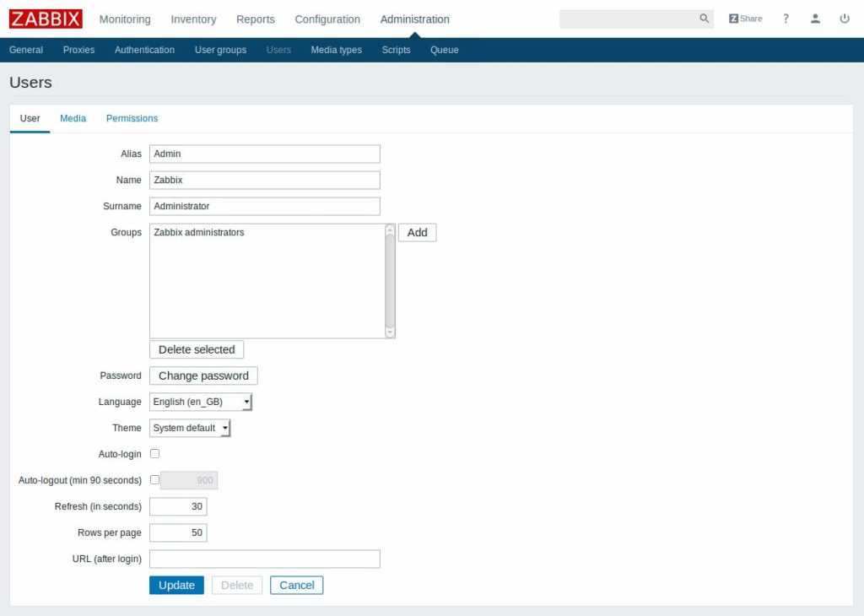Open User groups submenu item
The image size is (864, 616).
220,50
